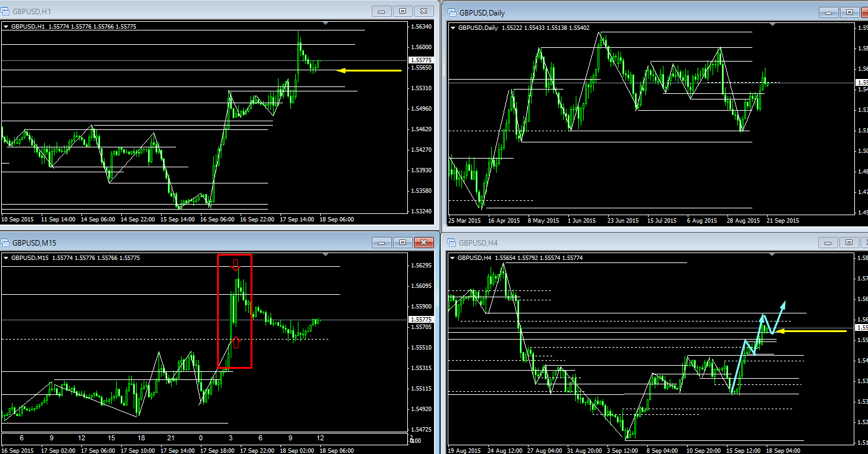
Task: Click the GBPUSD,H1 window chart icon
Action: point(6,11)
